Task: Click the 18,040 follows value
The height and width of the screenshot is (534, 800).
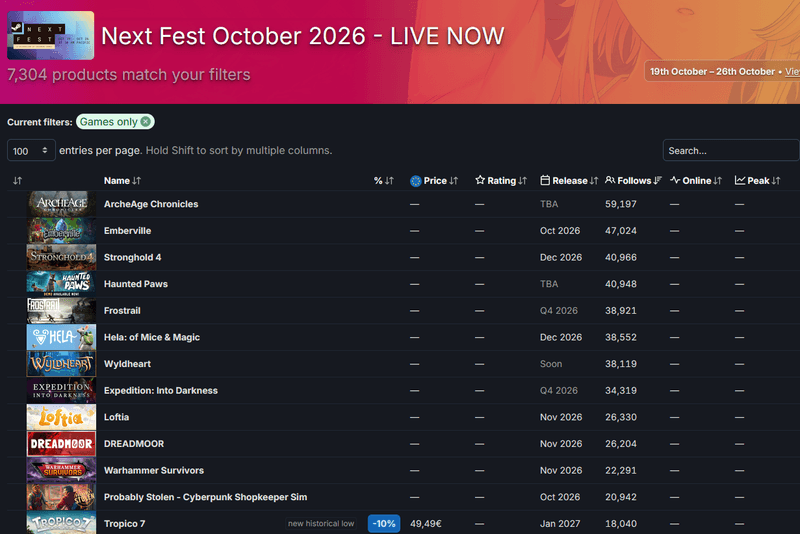Action: (x=621, y=523)
